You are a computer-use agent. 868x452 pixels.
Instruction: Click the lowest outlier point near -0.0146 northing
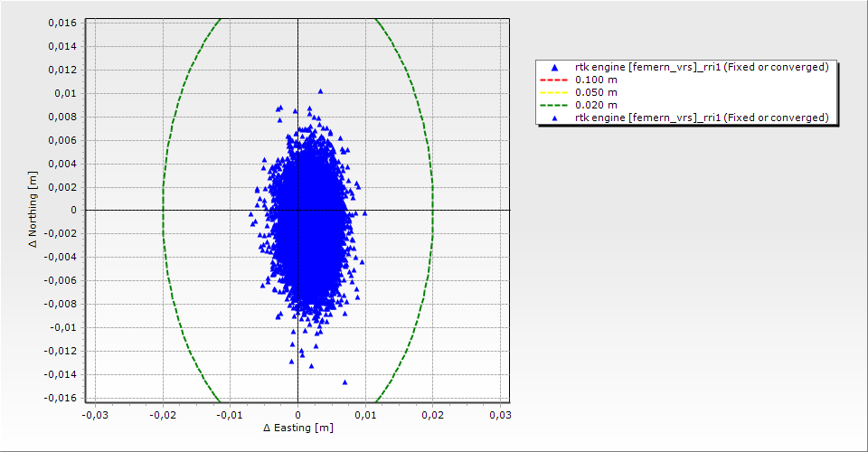[344, 382]
